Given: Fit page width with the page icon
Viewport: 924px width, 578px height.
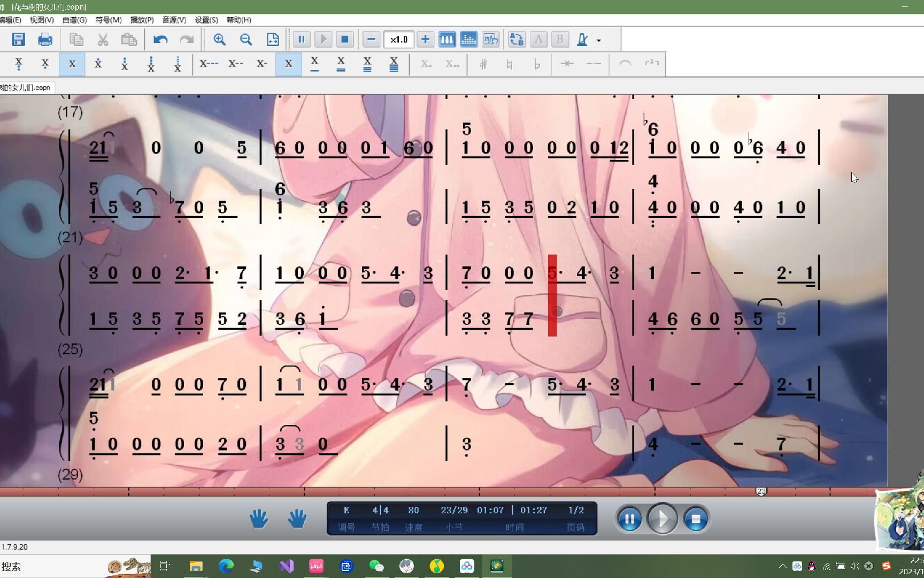Looking at the screenshot, I should coord(273,40).
